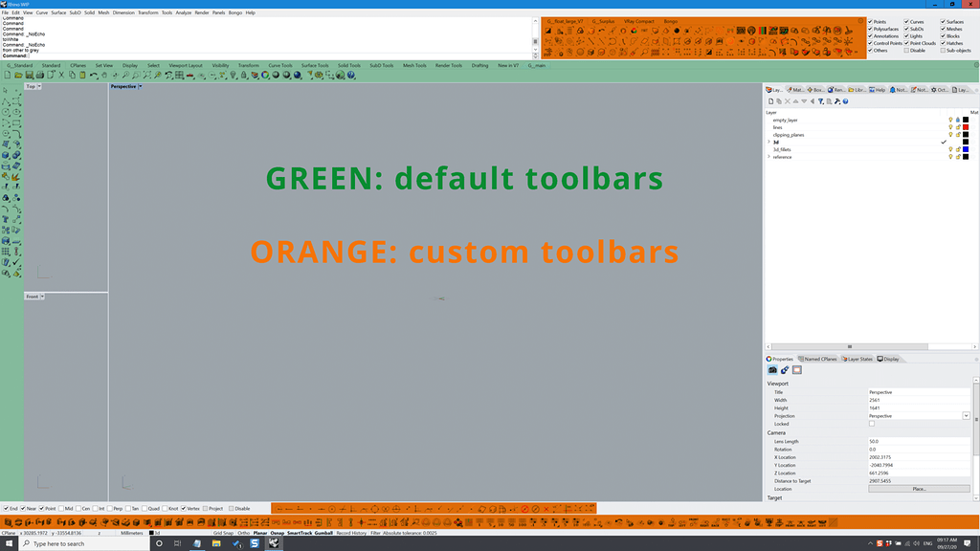Toggle Gumball in status bar
Viewport: 980px width, 551px height.
[x=323, y=533]
